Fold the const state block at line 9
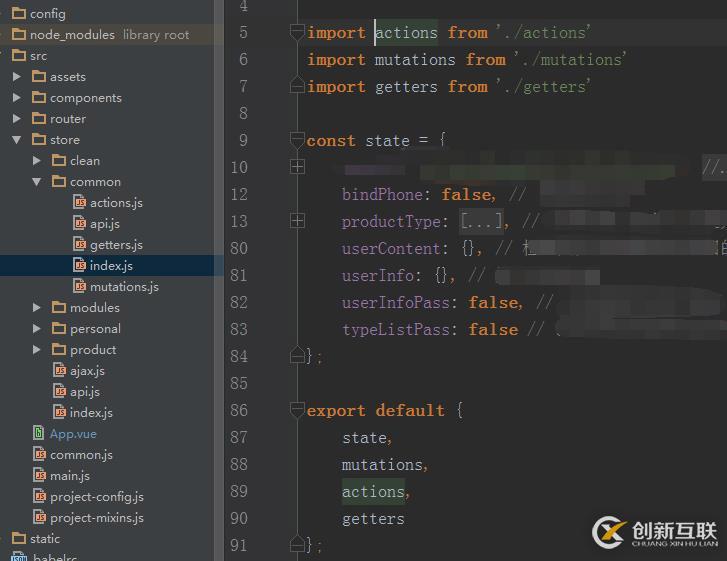The height and width of the screenshot is (561, 727). click(x=297, y=140)
